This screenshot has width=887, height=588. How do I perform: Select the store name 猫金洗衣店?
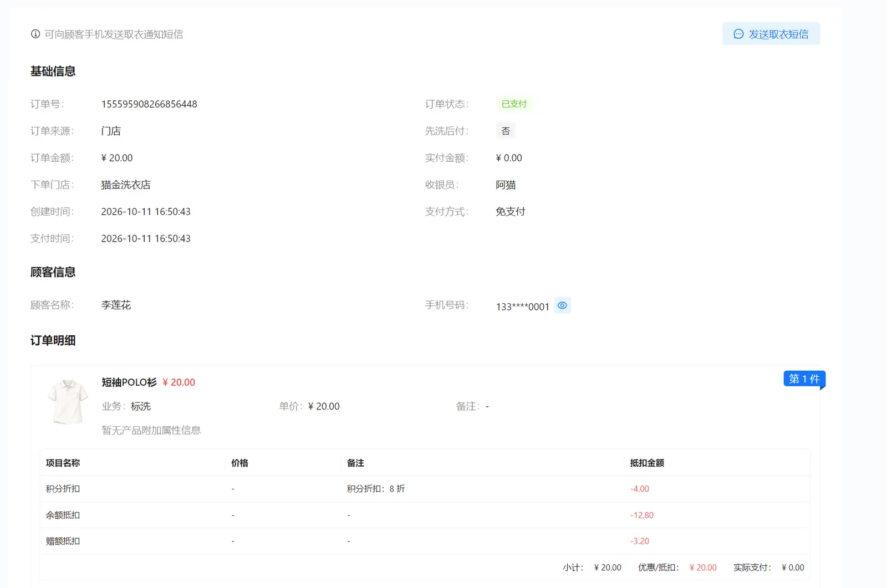(126, 185)
